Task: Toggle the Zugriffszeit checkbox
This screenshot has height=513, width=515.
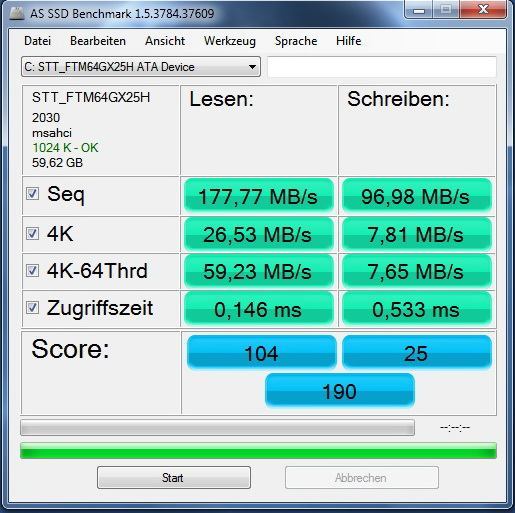Action: tap(32, 307)
